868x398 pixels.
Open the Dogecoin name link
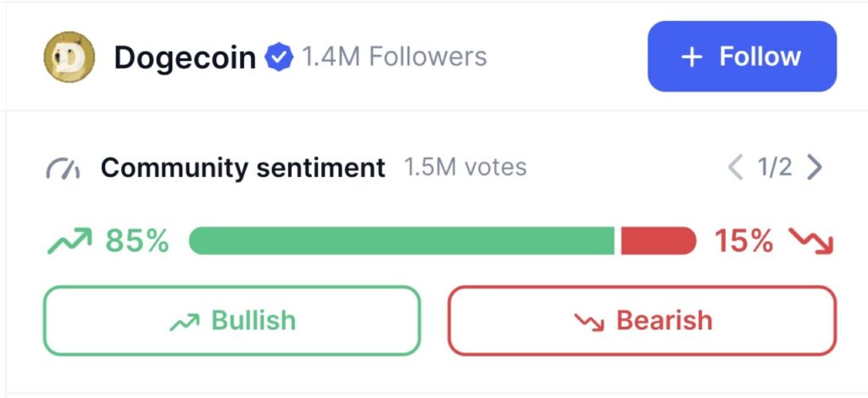[x=185, y=58]
